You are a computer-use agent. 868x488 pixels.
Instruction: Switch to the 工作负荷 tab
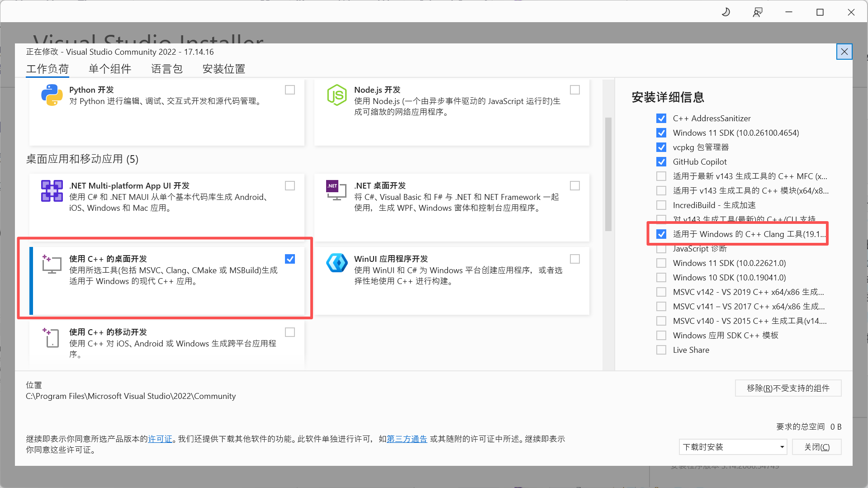click(x=47, y=69)
